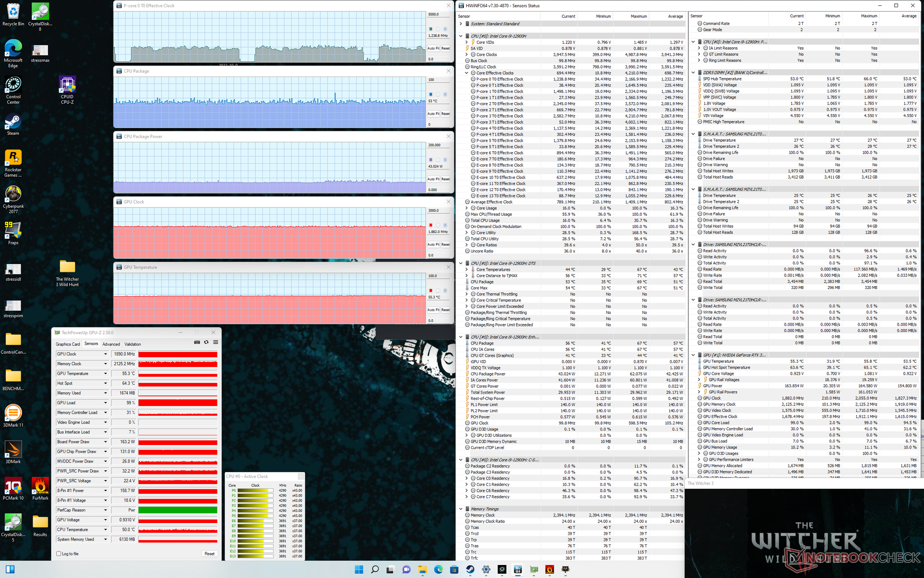This screenshot has height=578, width=924.
Task: Open the Control Center desktop icon
Action: 13,90
